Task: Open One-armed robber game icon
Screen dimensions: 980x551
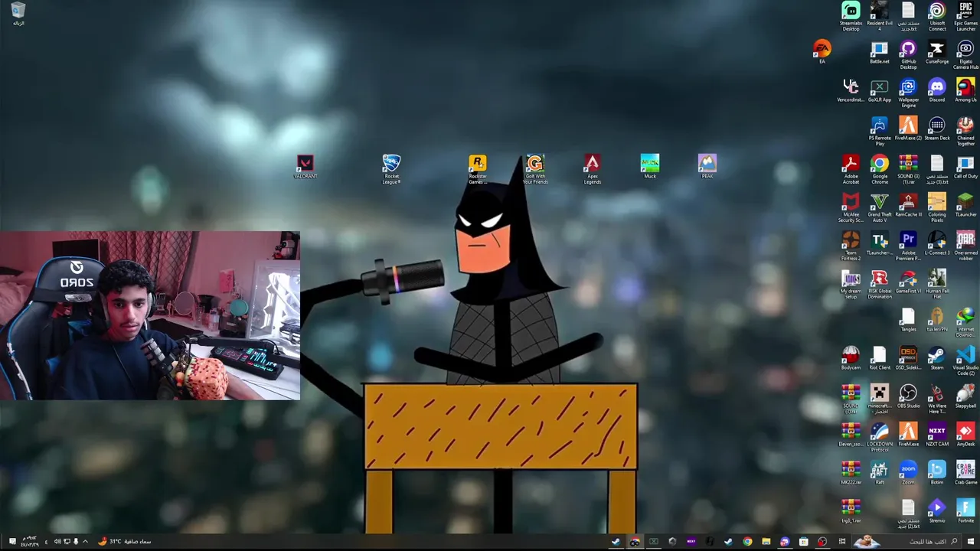Action: pos(965,246)
